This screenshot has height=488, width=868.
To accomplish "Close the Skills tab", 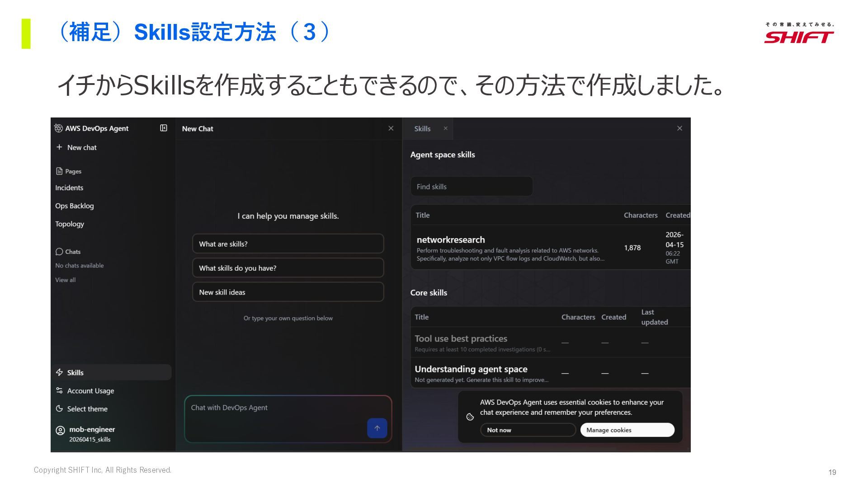I will point(445,128).
